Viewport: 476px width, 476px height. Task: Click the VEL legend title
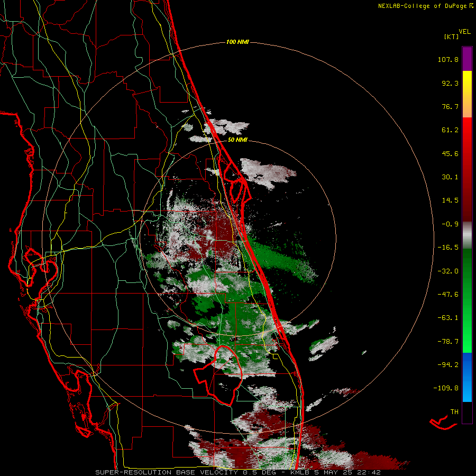click(464, 32)
